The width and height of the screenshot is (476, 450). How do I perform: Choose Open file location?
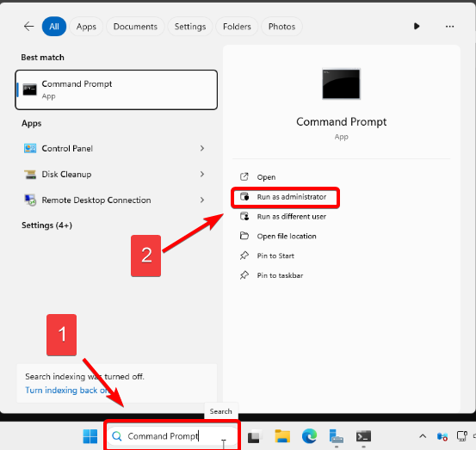[287, 236]
